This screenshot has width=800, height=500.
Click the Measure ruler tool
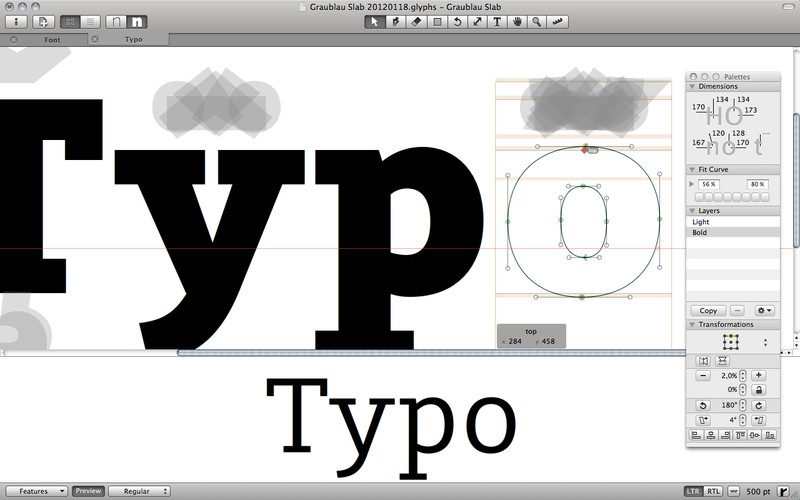[x=558, y=21]
